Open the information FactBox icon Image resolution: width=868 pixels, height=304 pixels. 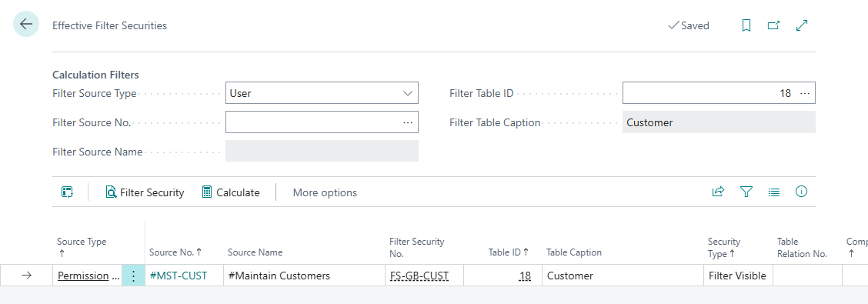tap(801, 192)
